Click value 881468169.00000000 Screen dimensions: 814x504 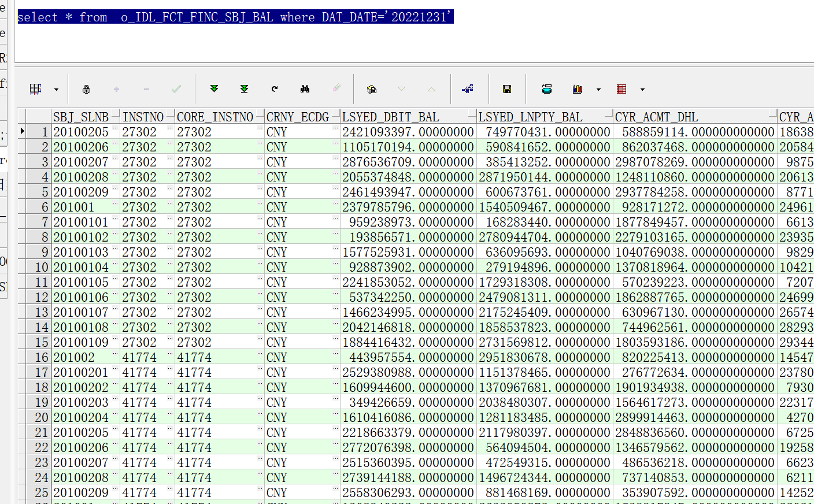coord(545,492)
